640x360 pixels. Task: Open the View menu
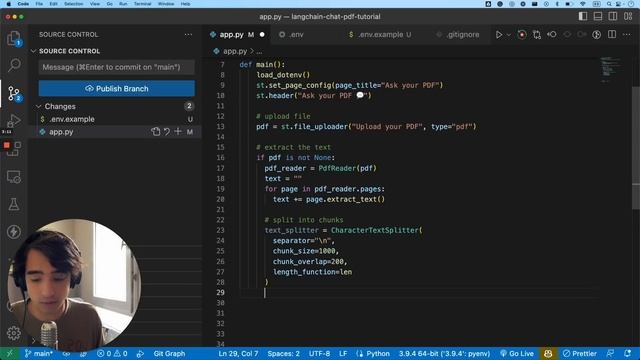pyautogui.click(x=95, y=4)
